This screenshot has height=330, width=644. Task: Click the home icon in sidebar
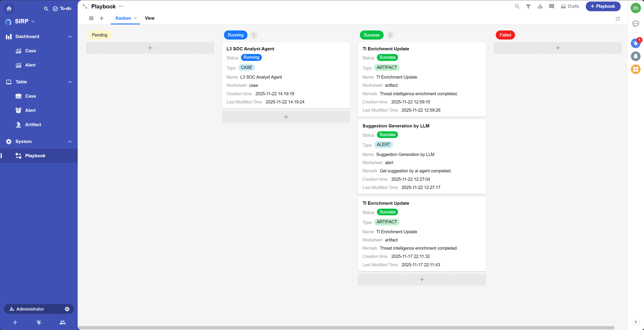point(9,8)
